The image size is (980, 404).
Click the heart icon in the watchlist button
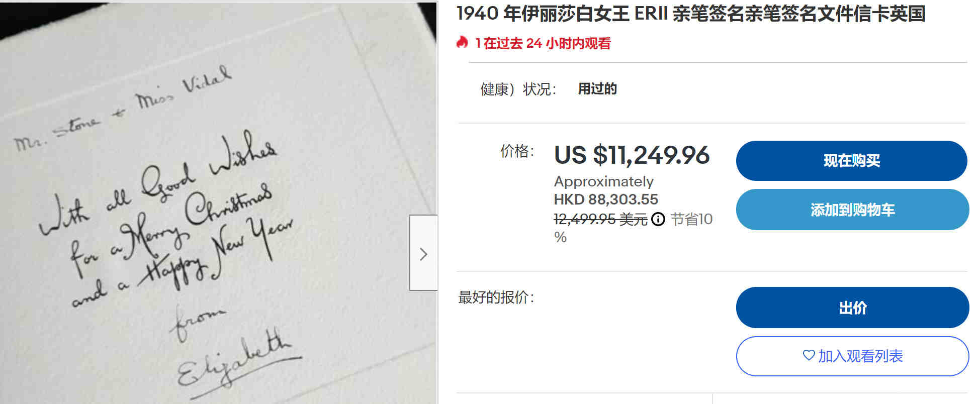coord(809,355)
